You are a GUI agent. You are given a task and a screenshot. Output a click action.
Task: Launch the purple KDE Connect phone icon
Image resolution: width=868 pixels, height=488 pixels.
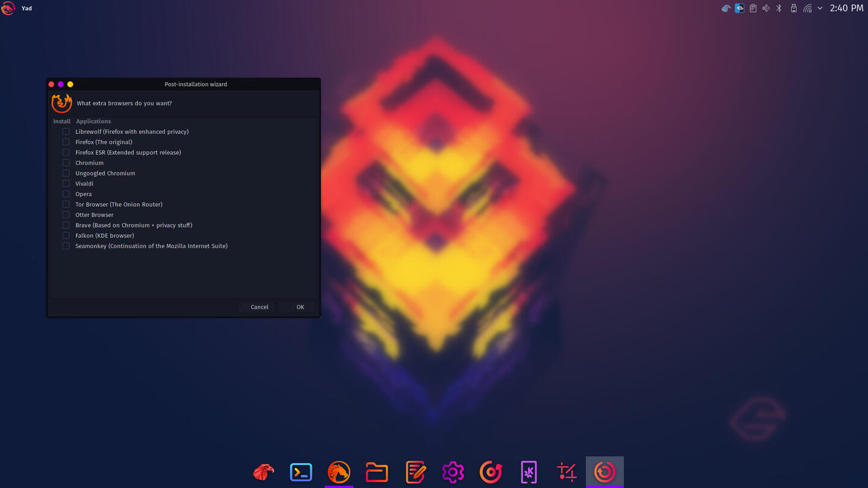tap(529, 472)
